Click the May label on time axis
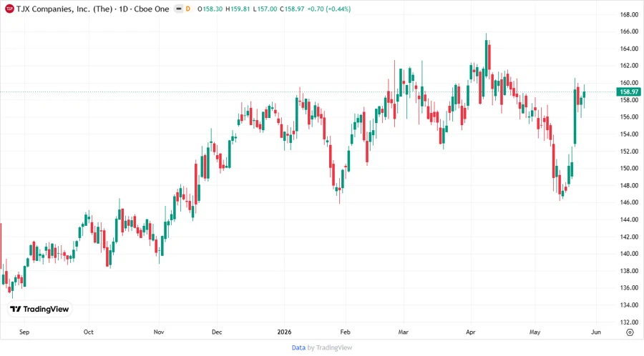The image size is (644, 356). (535, 332)
